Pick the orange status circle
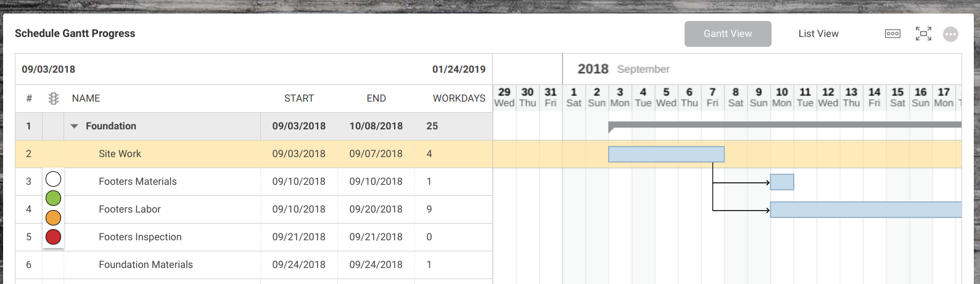The width and height of the screenshot is (980, 284). click(x=54, y=217)
